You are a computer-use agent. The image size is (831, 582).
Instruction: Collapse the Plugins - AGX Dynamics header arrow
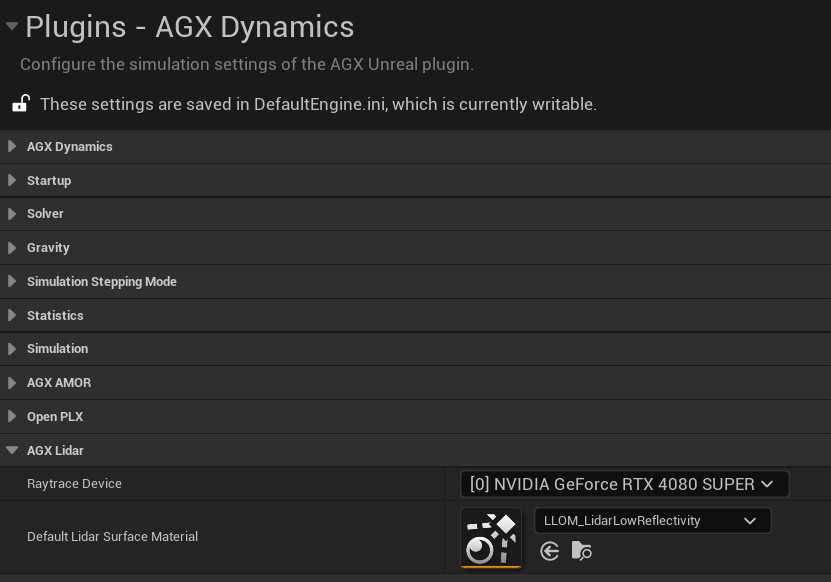click(12, 27)
